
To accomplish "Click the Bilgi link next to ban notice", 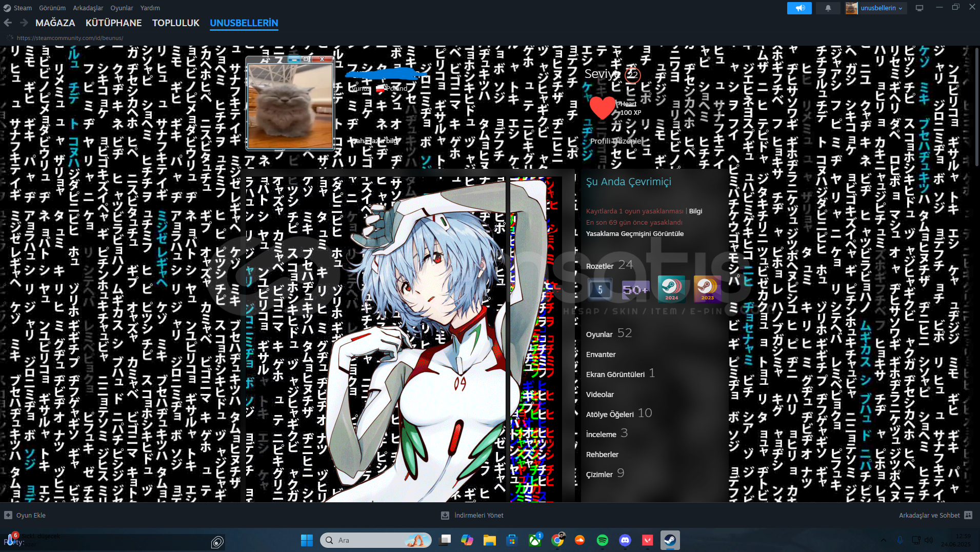I will 695,211.
